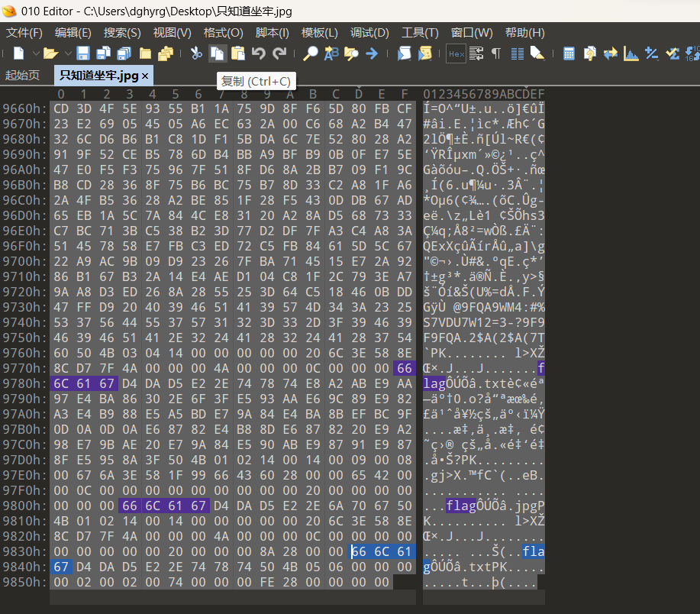Open the 视图(V) menu
Viewport: 700px width, 614px height.
(x=172, y=33)
